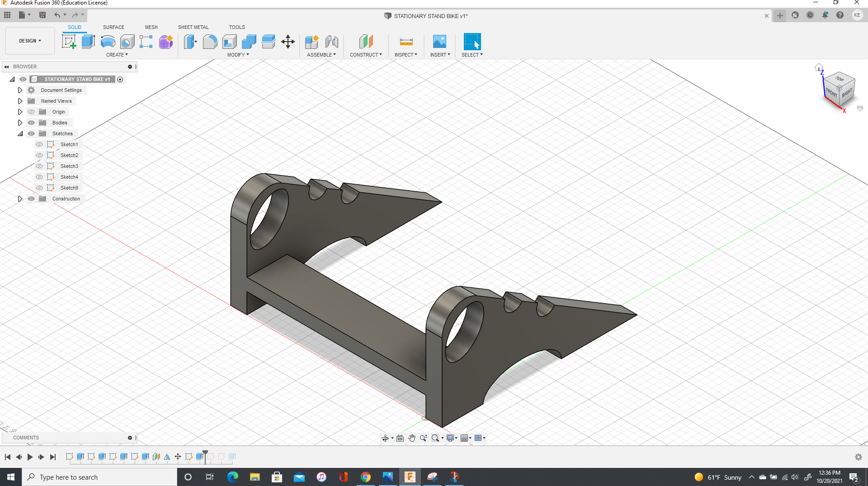Open the Comments panel
868x486 pixels.
tap(26, 438)
